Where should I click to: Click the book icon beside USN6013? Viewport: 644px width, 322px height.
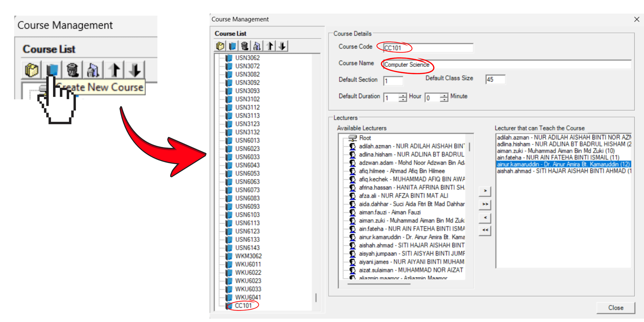click(x=229, y=140)
